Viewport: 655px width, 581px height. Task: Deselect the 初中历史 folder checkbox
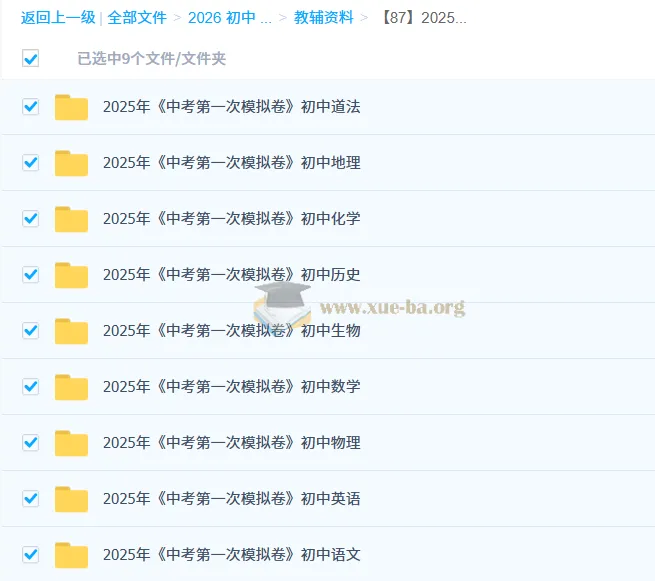coord(30,274)
